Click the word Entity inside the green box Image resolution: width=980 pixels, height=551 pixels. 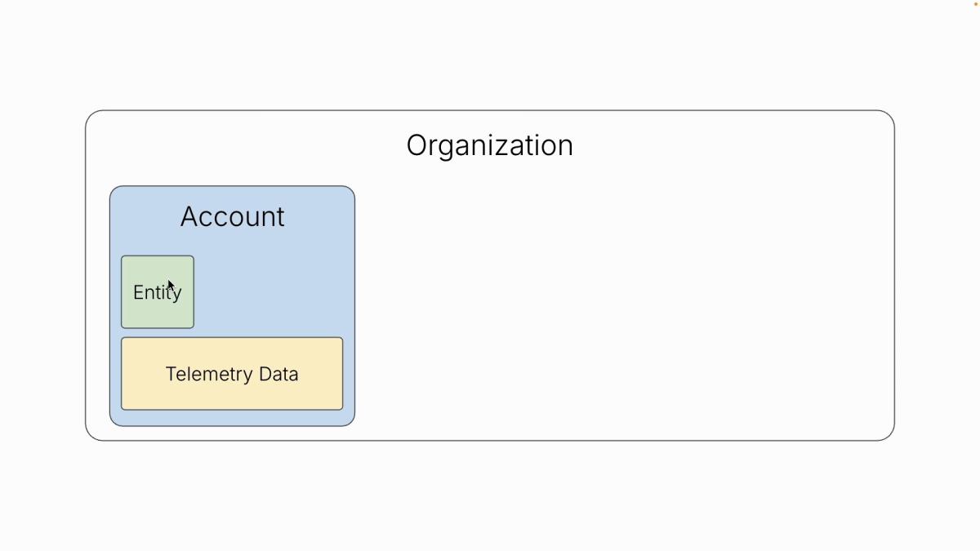pos(157,292)
